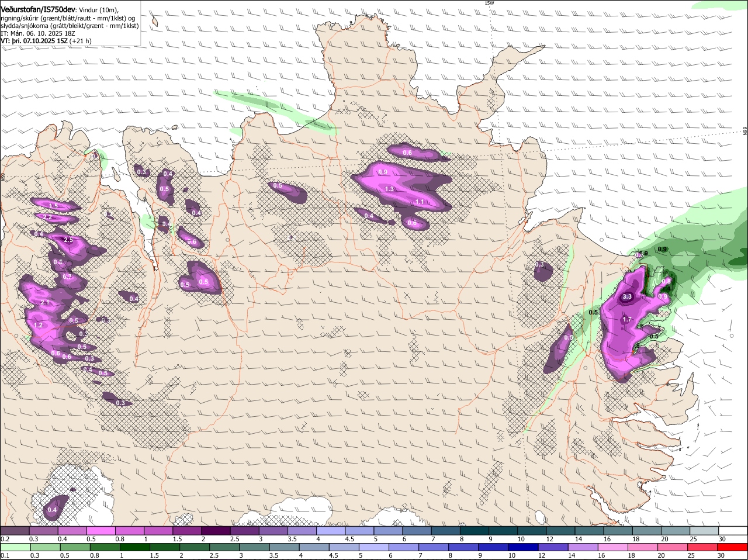Image resolution: width=748 pixels, height=560 pixels.
Task: Click the darkest purple swatch between 2 and 2.5
Action: [216, 530]
